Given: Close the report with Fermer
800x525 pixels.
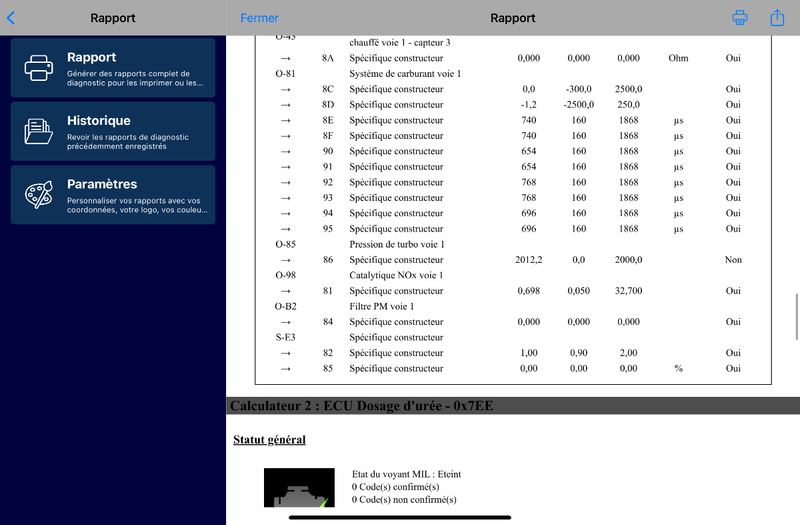Looking at the screenshot, I should 260,18.
